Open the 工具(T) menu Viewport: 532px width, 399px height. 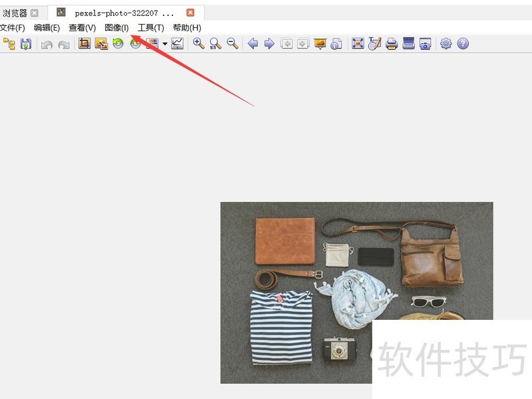150,28
